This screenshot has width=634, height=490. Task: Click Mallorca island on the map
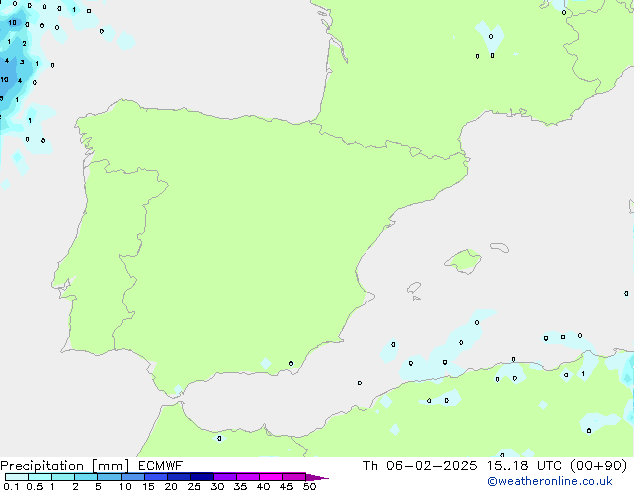[x=464, y=262]
